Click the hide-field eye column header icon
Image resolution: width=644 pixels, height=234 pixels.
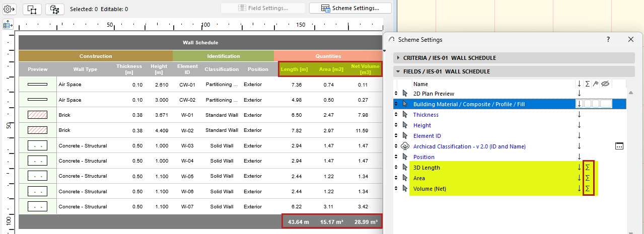point(606,84)
